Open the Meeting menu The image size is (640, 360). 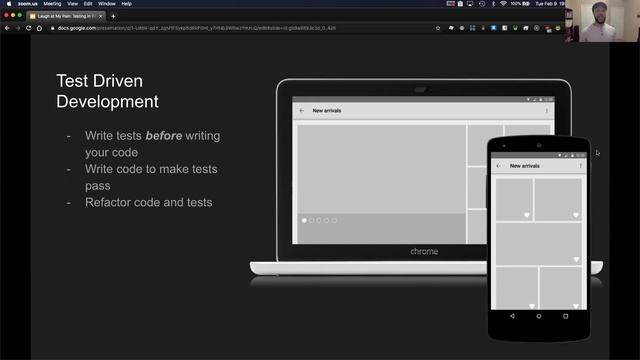pos(52,4)
